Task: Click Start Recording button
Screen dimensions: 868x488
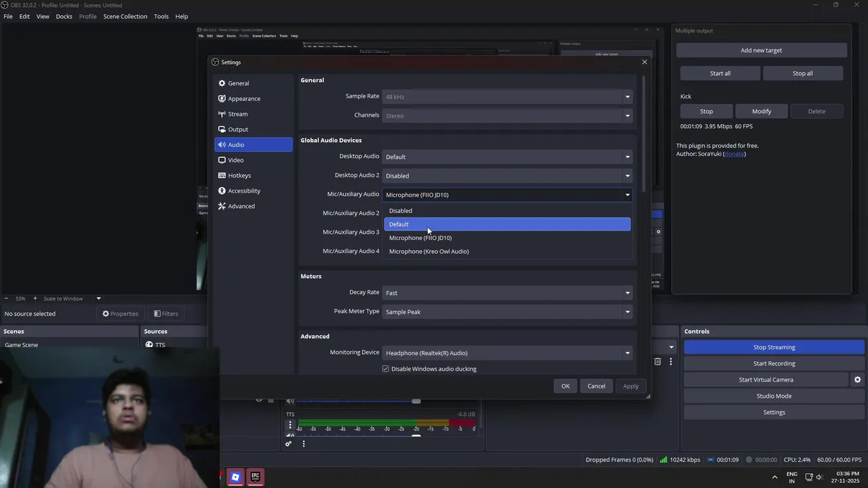Action: [774, 364]
